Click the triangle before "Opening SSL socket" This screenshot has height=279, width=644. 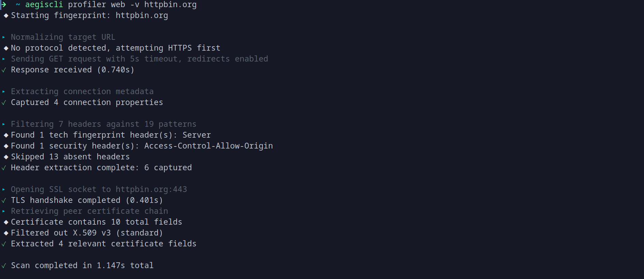click(x=4, y=190)
